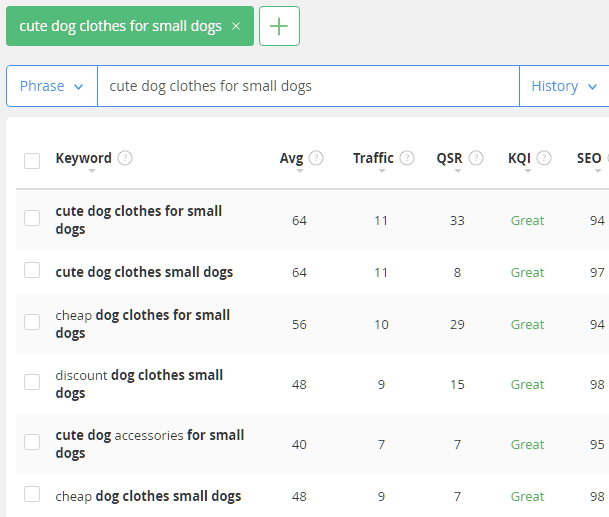Check box for 'cute dog clothes small dogs'
The image size is (609, 517).
[32, 270]
